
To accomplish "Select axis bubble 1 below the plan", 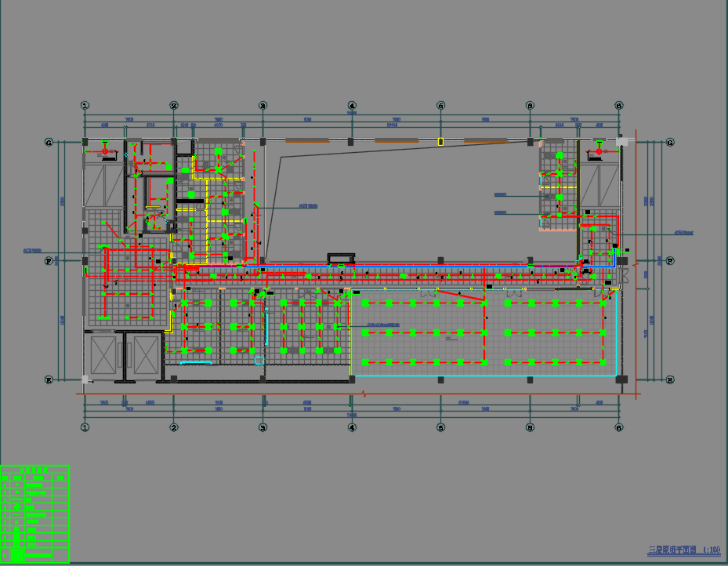I will (85, 427).
